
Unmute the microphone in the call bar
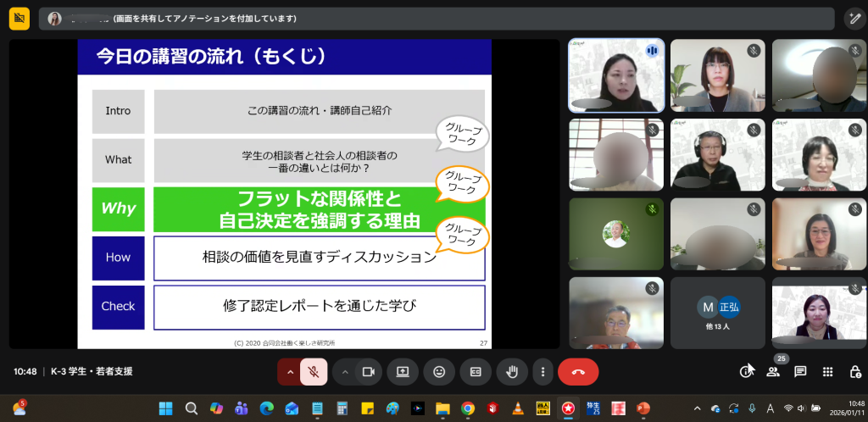314,371
